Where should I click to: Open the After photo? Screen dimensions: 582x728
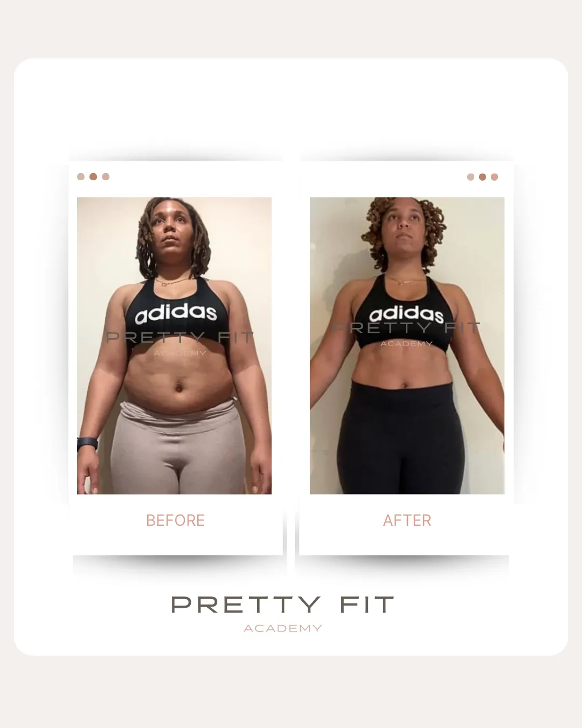click(x=407, y=346)
